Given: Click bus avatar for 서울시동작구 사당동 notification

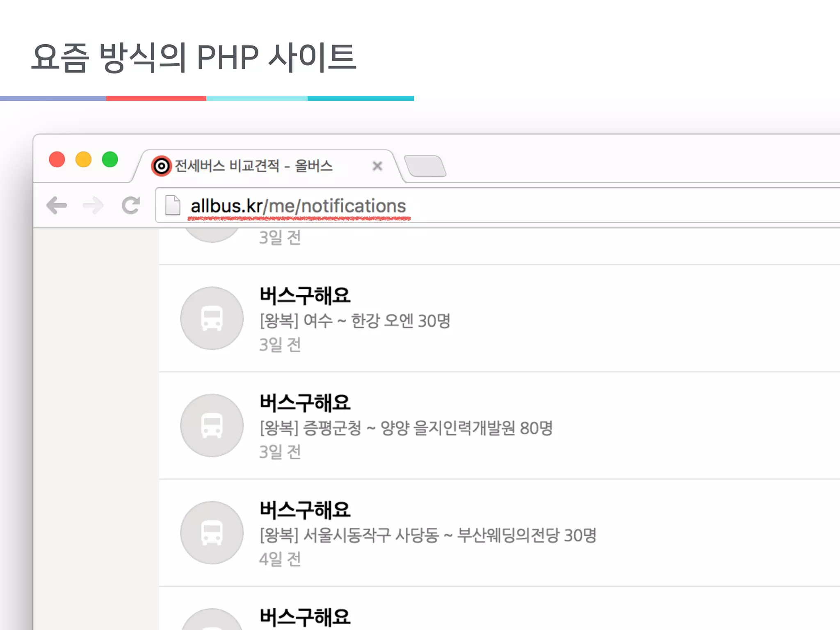Looking at the screenshot, I should coord(212,533).
